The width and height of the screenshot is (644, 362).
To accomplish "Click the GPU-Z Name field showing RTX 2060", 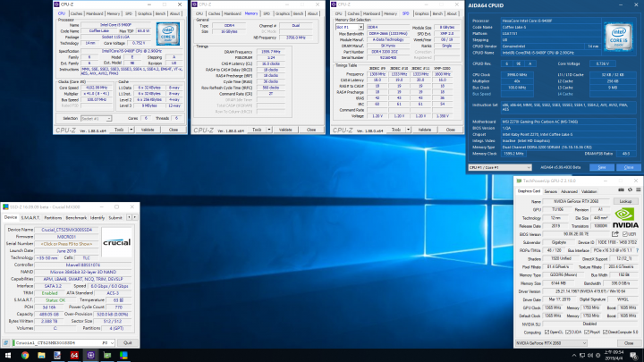I will [577, 201].
